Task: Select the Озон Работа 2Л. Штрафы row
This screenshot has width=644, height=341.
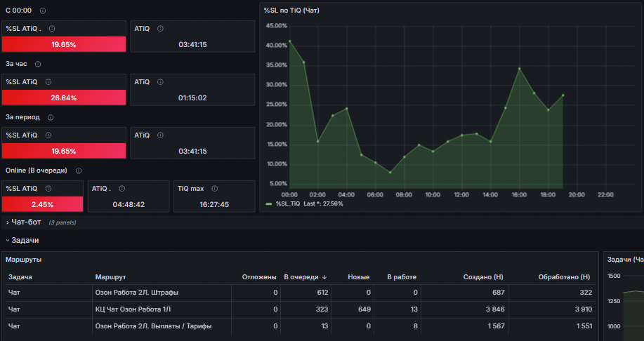Action: point(301,293)
